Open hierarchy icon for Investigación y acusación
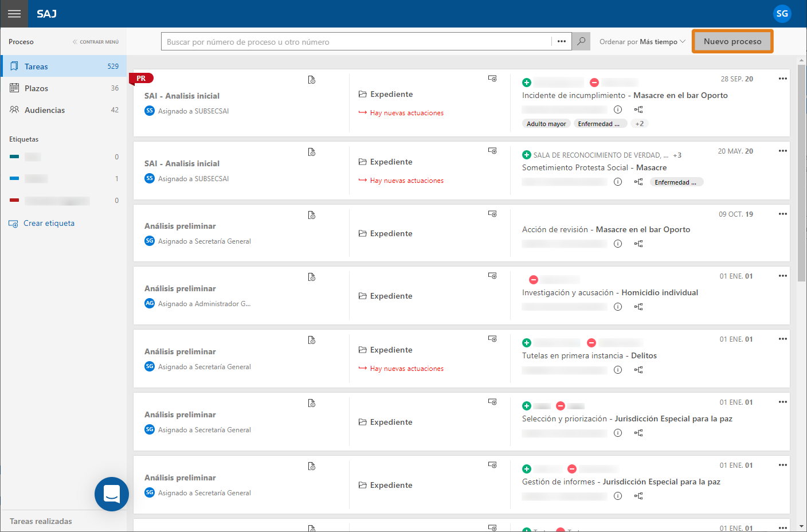 coord(638,307)
